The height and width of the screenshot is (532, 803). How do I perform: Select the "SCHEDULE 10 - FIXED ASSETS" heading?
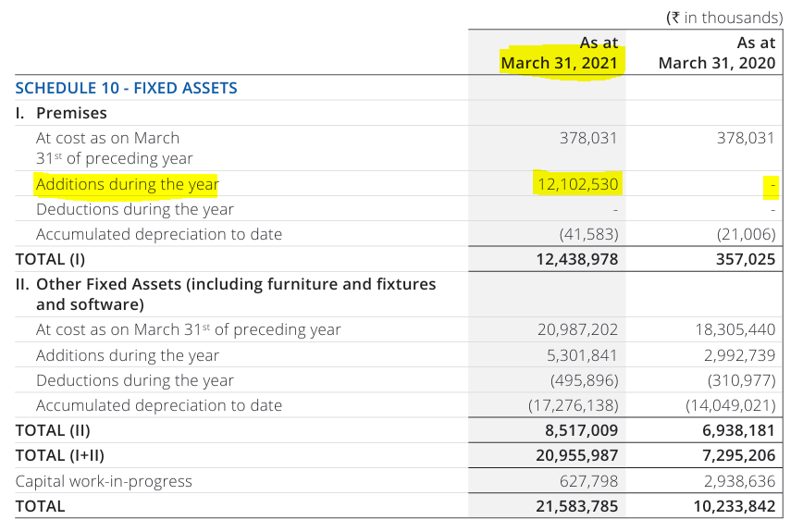coord(126,88)
